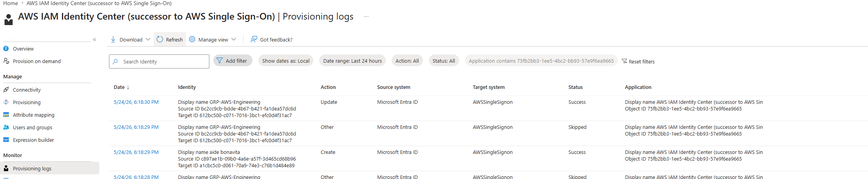868x179 pixels.
Task: Click the Expression builder icon
Action: coord(6,140)
